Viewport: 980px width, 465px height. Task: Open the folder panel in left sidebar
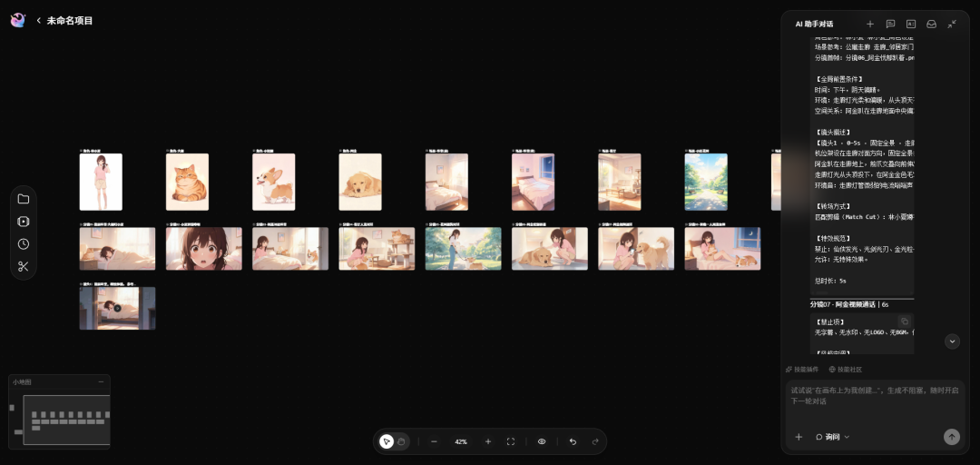pyautogui.click(x=23, y=199)
